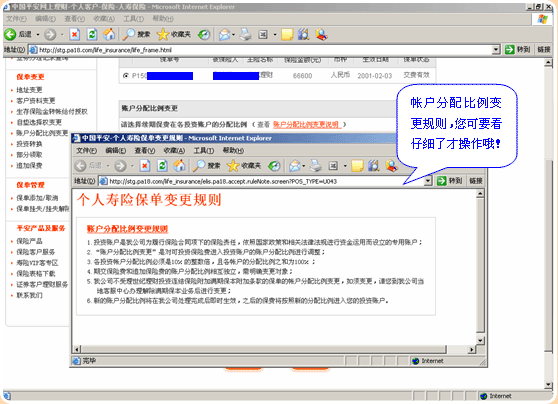
Task: Open 工具(T) menu in popup window
Action: (x=204, y=151)
